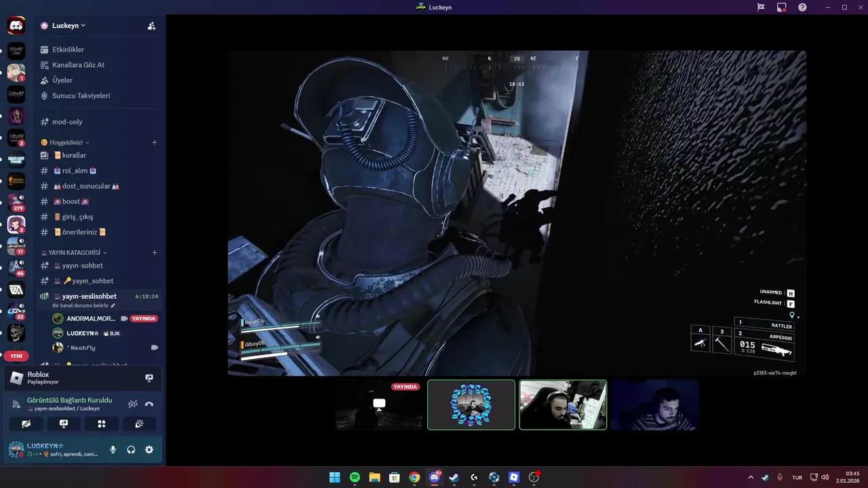868x488 pixels.
Task: Toggle noise suppression icon in voice panel
Action: 133,404
